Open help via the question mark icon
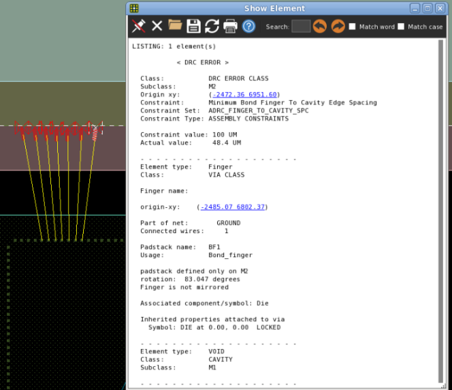Viewport: 452px width, 390px height. click(x=249, y=26)
